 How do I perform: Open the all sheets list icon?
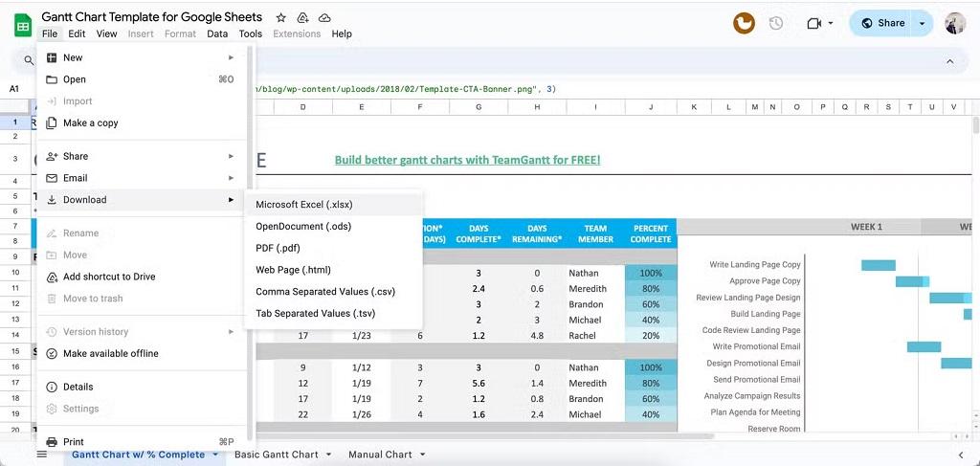42,455
